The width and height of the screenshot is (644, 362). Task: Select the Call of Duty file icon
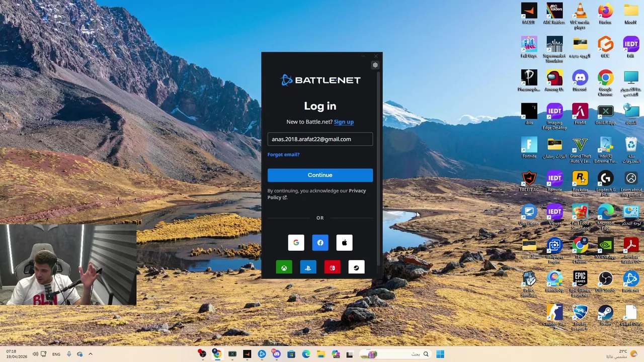[631, 316]
